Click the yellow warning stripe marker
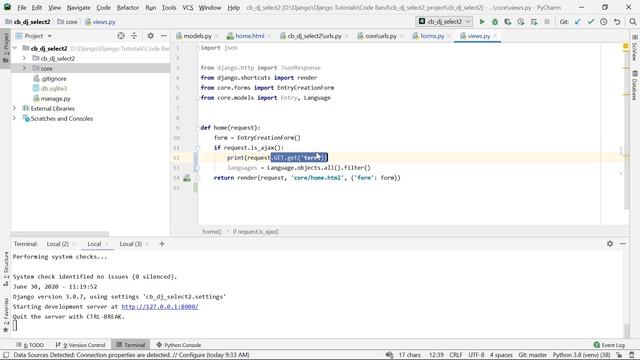The width and height of the screenshot is (640, 360). (626, 47)
